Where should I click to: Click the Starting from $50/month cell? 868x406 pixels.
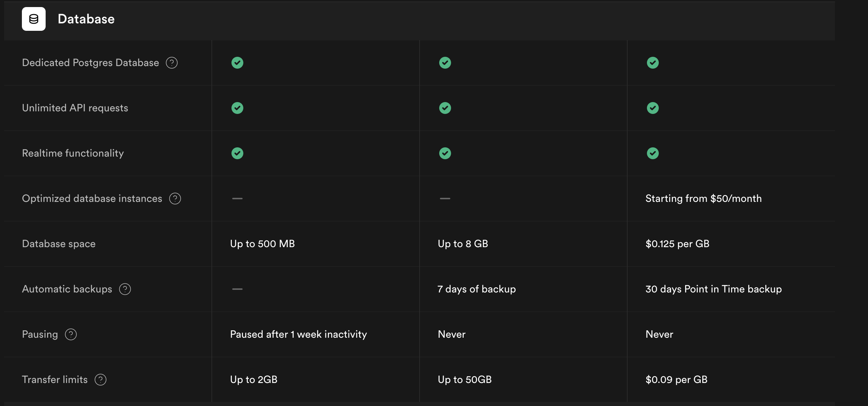704,199
